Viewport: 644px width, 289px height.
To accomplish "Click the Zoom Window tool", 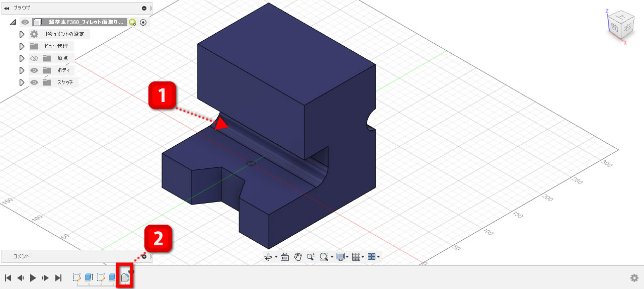I will 324,257.
